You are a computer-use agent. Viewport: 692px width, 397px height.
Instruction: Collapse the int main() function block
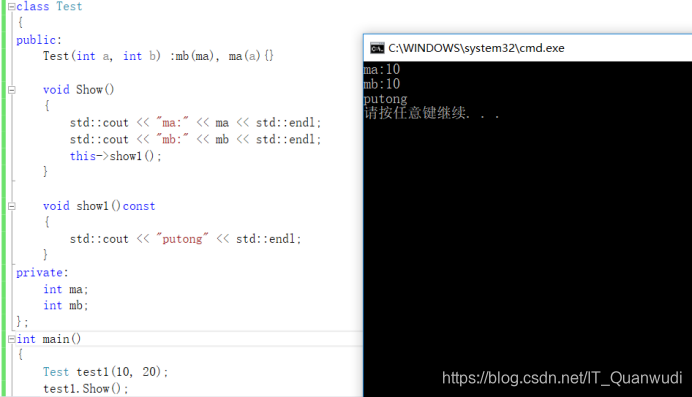(11, 339)
